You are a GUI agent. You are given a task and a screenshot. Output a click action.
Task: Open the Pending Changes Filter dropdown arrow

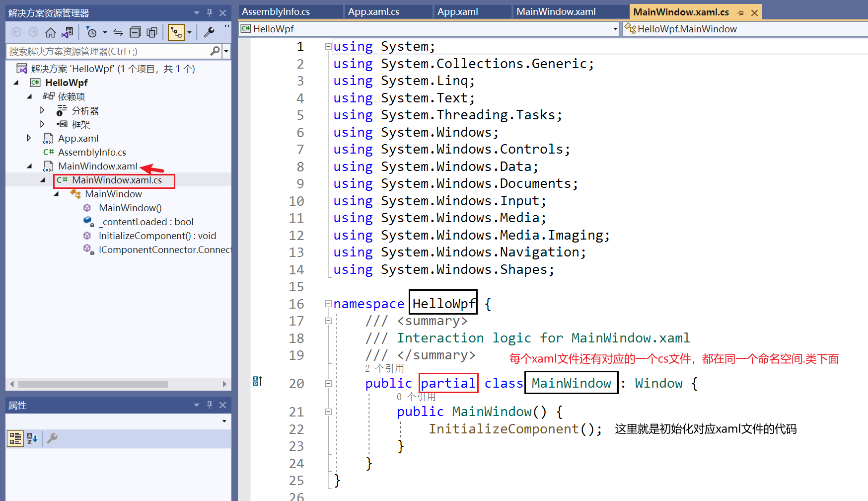tap(105, 33)
